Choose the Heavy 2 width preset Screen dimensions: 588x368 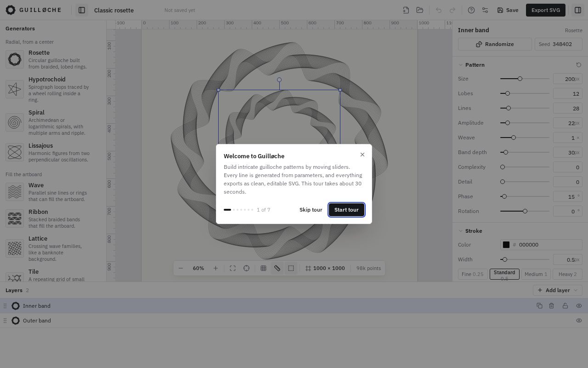point(568,274)
